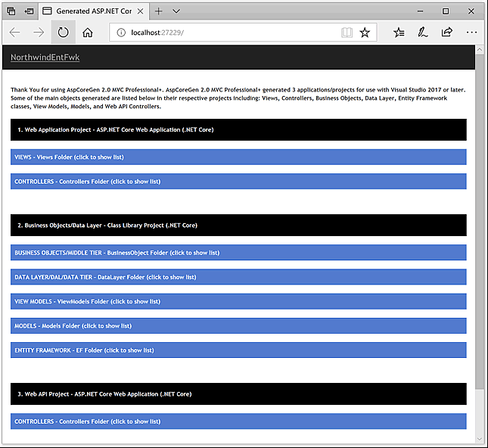488x448 pixels.
Task: Close the Generated ASP.NET Core tab
Action: pyautogui.click(x=141, y=11)
